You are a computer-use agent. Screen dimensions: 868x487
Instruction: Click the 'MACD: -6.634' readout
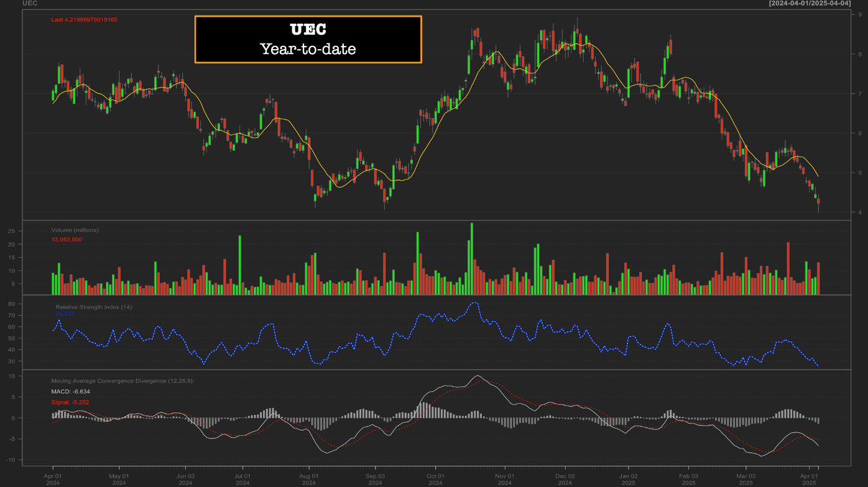tap(70, 392)
